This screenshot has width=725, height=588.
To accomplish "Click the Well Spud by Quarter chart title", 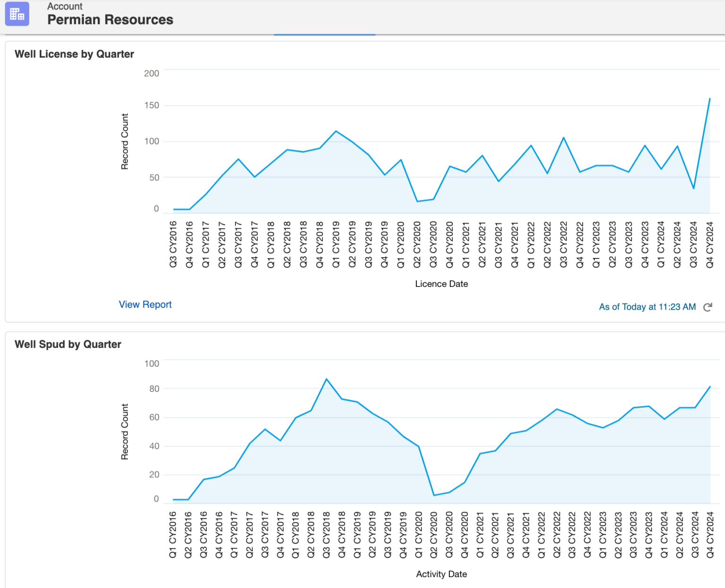I will (x=68, y=344).
